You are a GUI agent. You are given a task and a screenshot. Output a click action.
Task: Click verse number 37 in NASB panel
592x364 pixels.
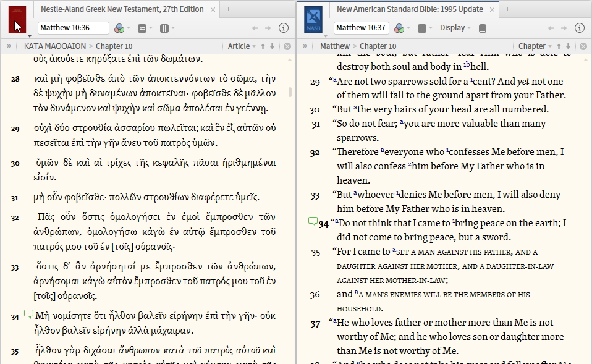pos(315,324)
